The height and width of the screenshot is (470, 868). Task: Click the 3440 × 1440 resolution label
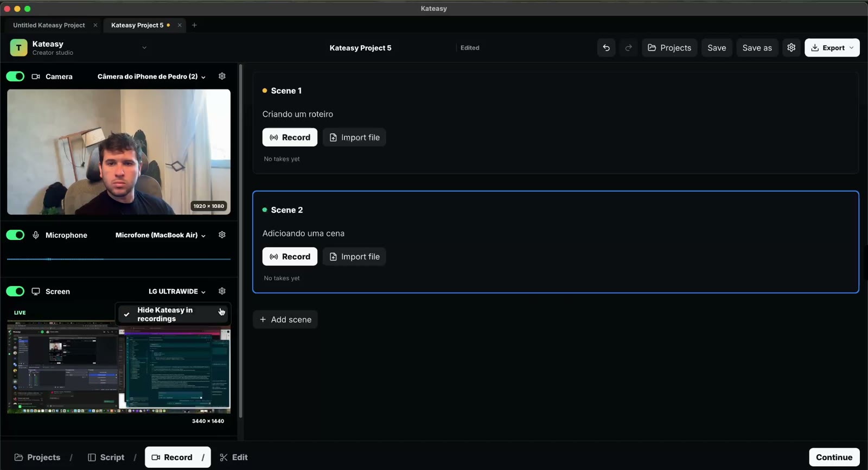[208, 421]
